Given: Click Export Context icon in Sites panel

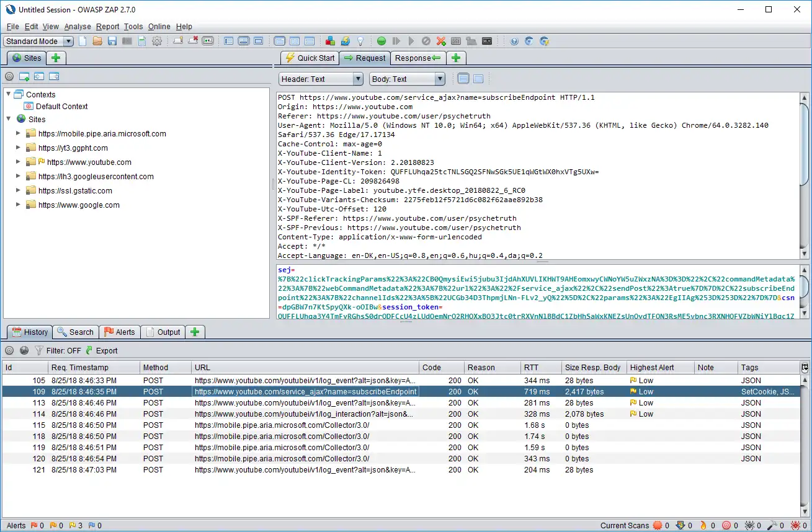Looking at the screenshot, I should coord(54,77).
